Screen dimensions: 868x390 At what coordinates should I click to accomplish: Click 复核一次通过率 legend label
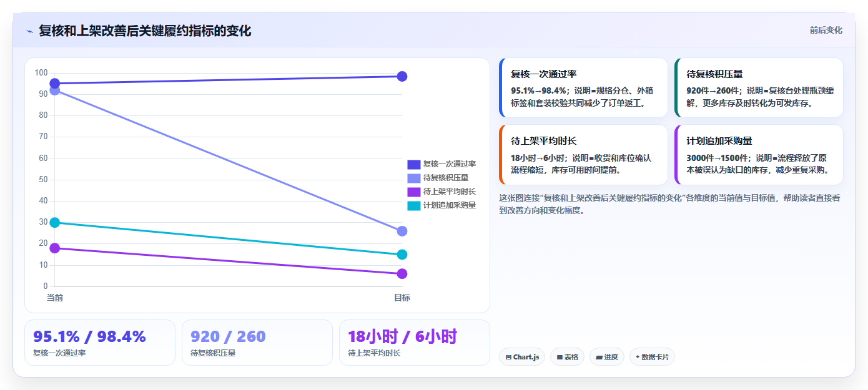(x=450, y=164)
